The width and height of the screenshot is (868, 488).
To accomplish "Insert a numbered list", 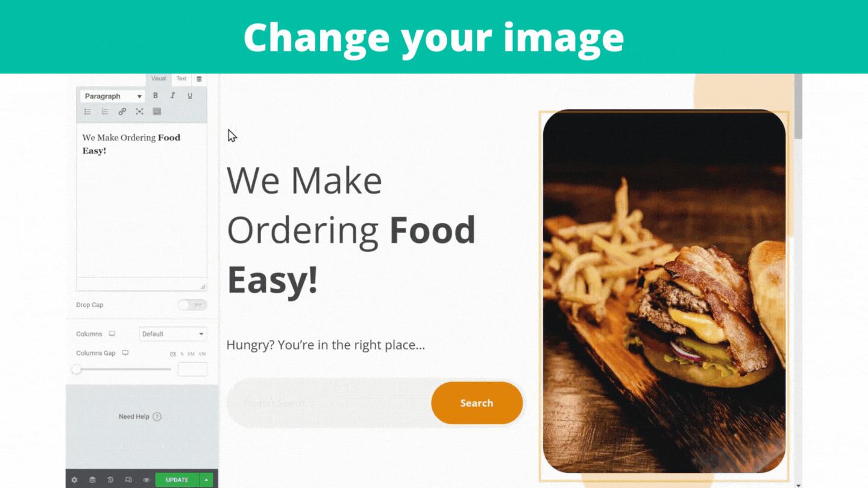I will tap(105, 111).
